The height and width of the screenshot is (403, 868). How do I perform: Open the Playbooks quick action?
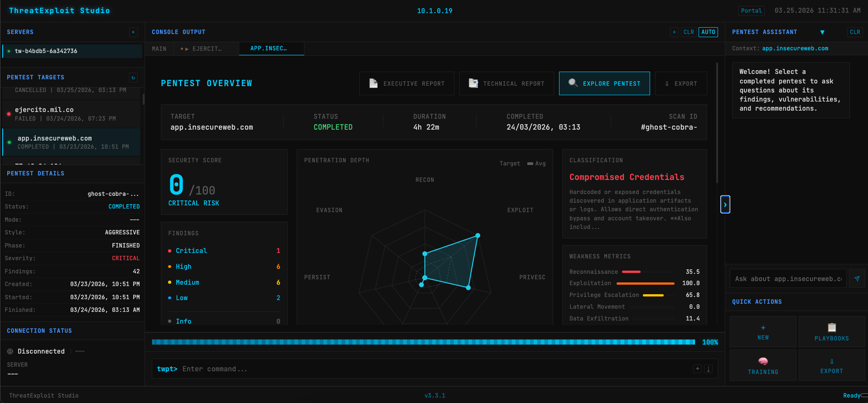[831, 332]
